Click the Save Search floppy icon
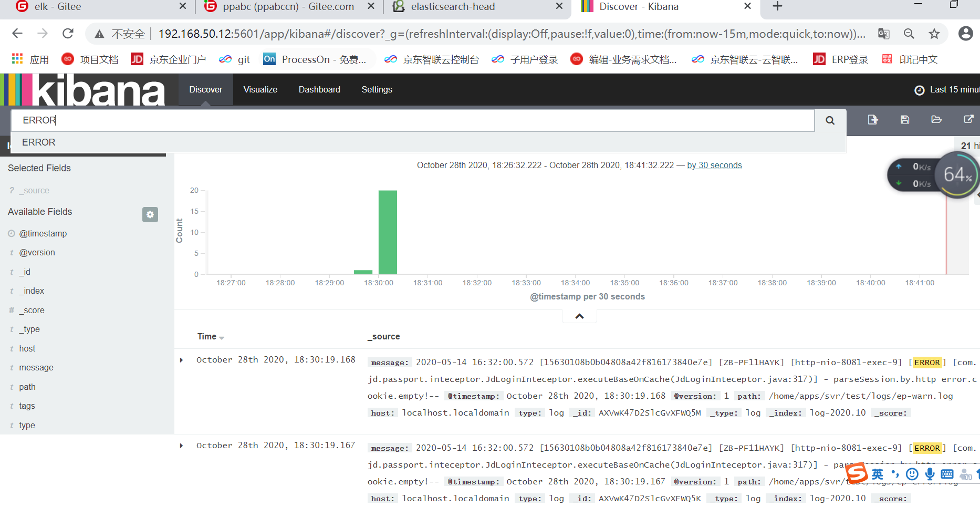This screenshot has width=980, height=507. pyautogui.click(x=905, y=120)
